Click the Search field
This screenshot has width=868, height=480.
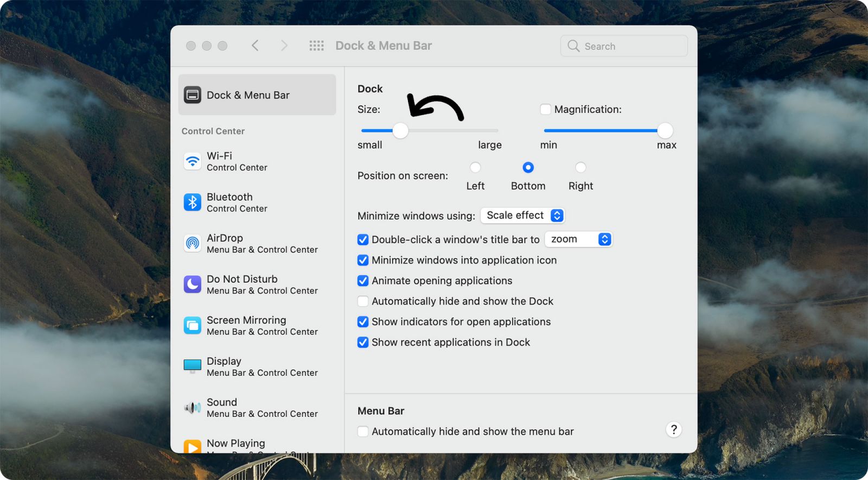pyautogui.click(x=624, y=46)
